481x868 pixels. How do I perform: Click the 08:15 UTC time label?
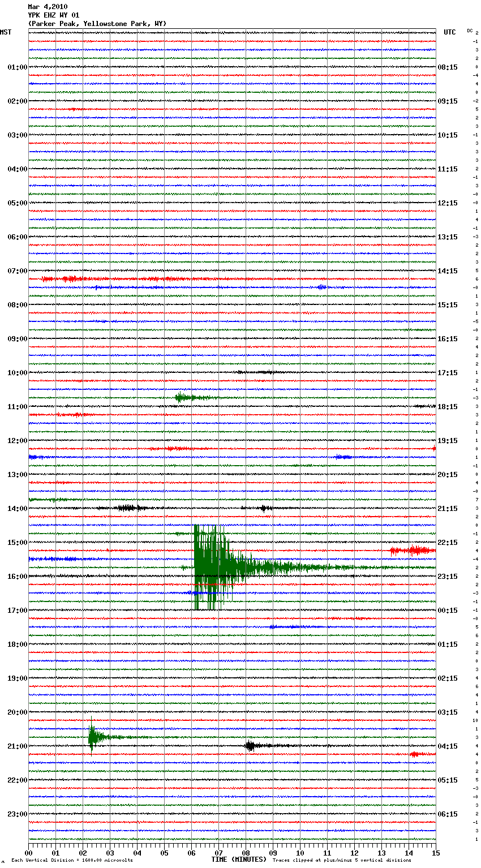point(448,67)
